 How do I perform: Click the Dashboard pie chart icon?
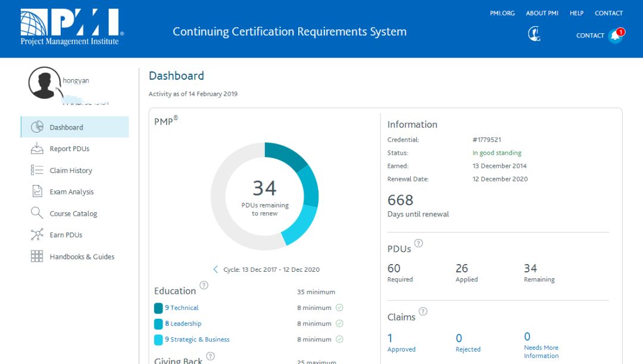(37, 127)
